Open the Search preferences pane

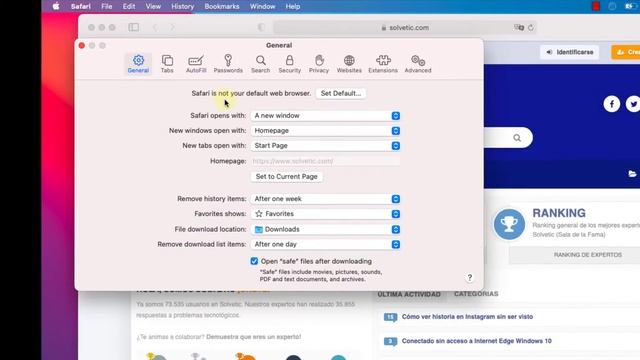pos(260,64)
